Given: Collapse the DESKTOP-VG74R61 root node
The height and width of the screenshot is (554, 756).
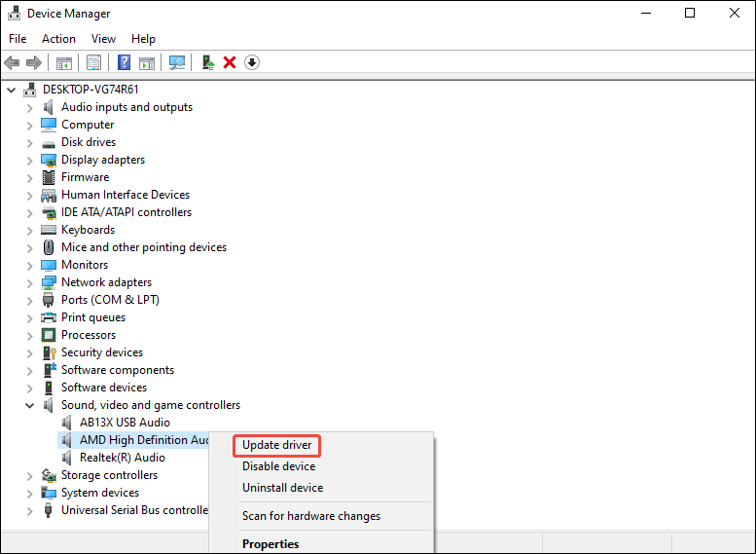Looking at the screenshot, I should point(11,90).
